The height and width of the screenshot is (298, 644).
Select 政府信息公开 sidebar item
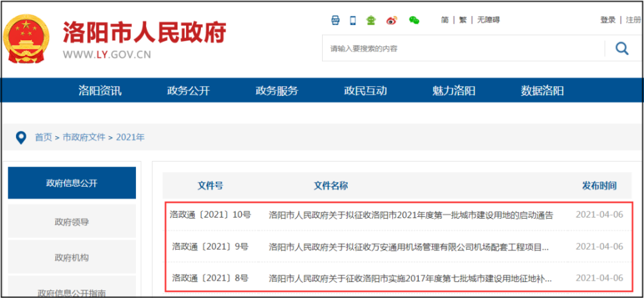tap(72, 183)
